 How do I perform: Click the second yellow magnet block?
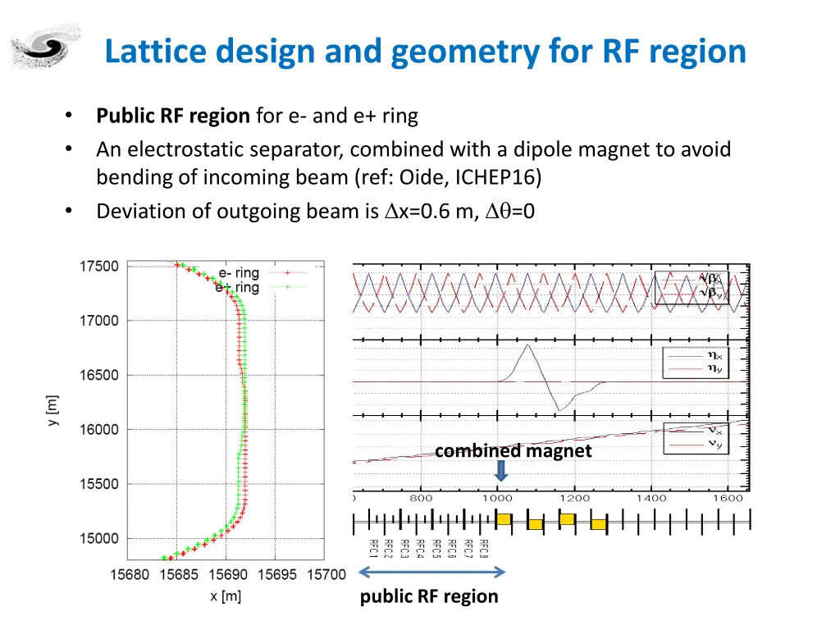tap(535, 524)
